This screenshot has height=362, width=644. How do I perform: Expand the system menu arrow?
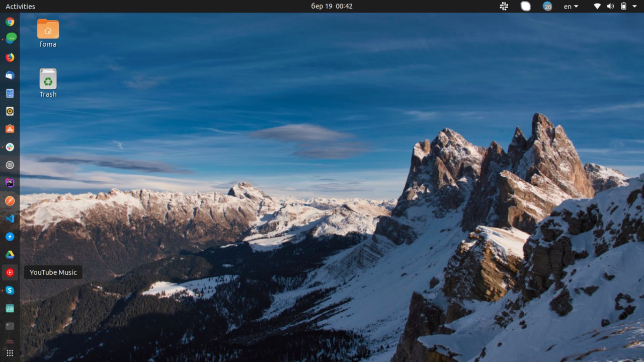(634, 6)
